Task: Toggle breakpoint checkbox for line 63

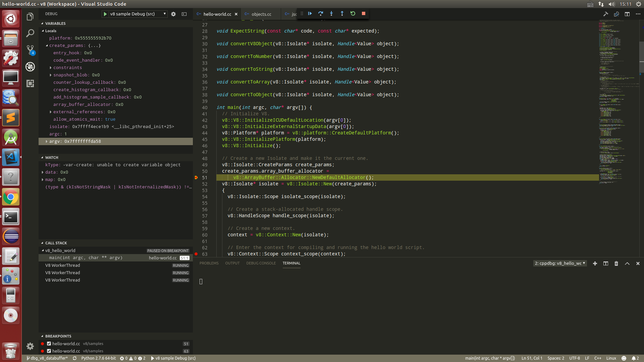Action: [x=49, y=351]
